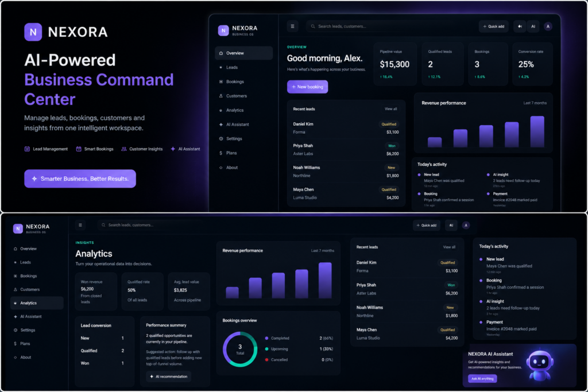Click the Daniel Kim lead on the Overview screen
The image size is (588, 392).
346,128
